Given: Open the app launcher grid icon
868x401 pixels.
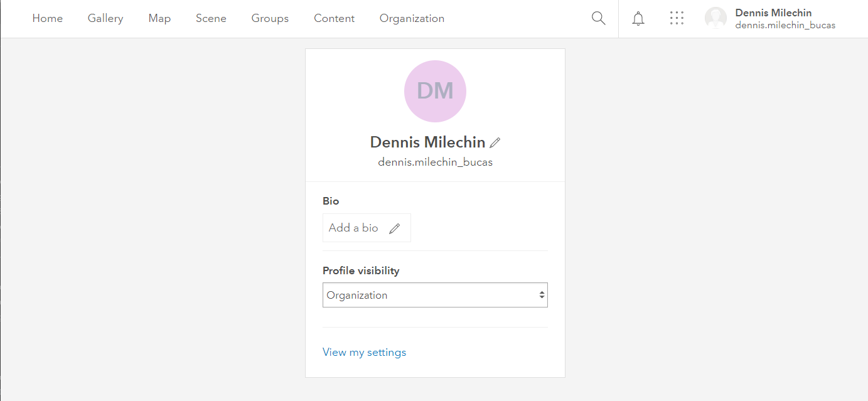Looking at the screenshot, I should pos(677,19).
